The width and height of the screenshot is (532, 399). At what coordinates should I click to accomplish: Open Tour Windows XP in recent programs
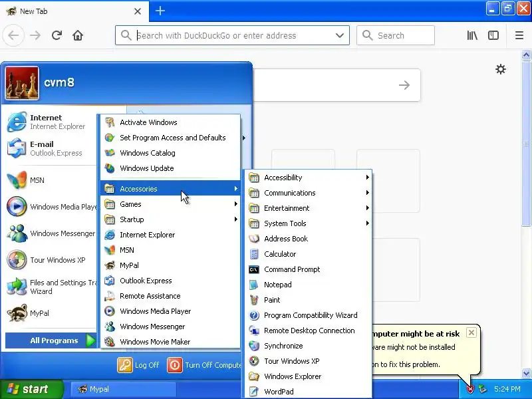point(51,260)
